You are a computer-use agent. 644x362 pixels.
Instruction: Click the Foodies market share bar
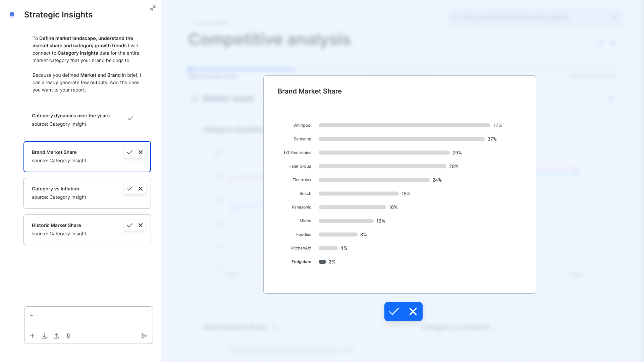(338, 235)
